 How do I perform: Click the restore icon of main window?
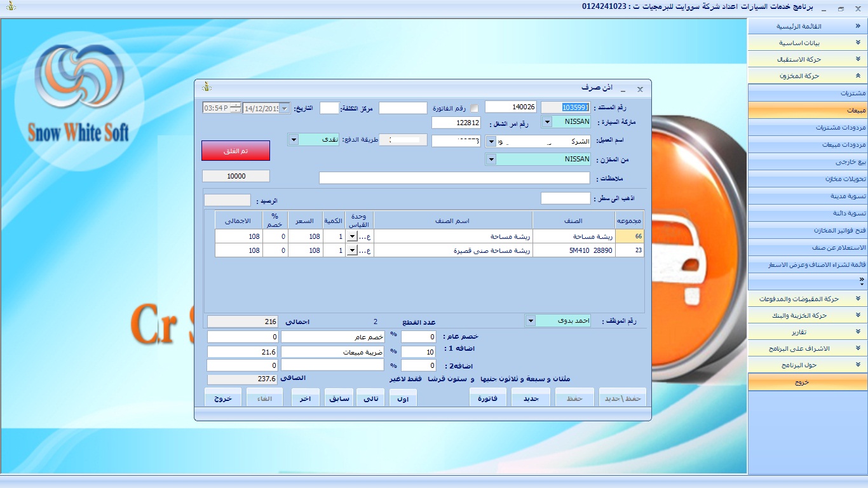(841, 8)
